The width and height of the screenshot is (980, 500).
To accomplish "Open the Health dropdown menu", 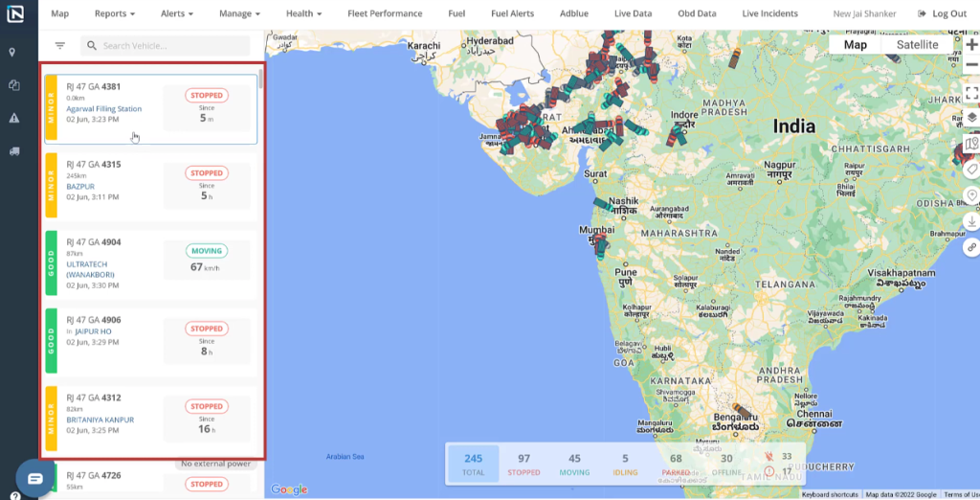I will coord(303,14).
